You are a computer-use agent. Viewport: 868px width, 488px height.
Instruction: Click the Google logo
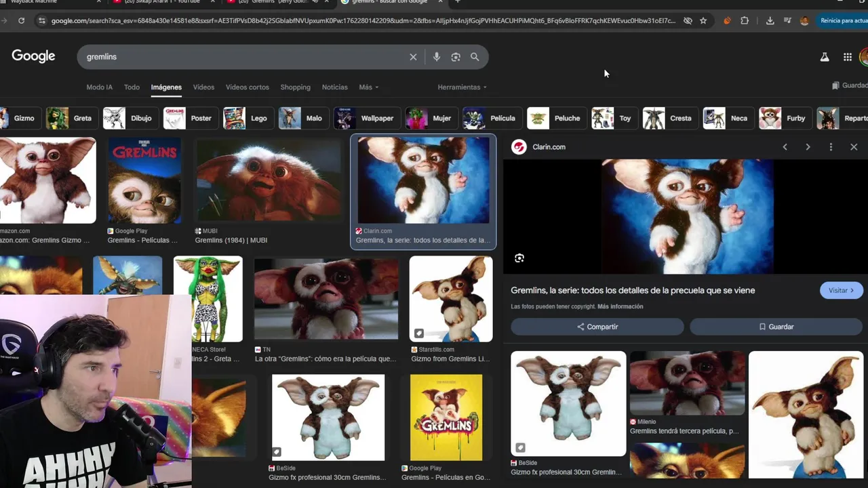(x=33, y=56)
